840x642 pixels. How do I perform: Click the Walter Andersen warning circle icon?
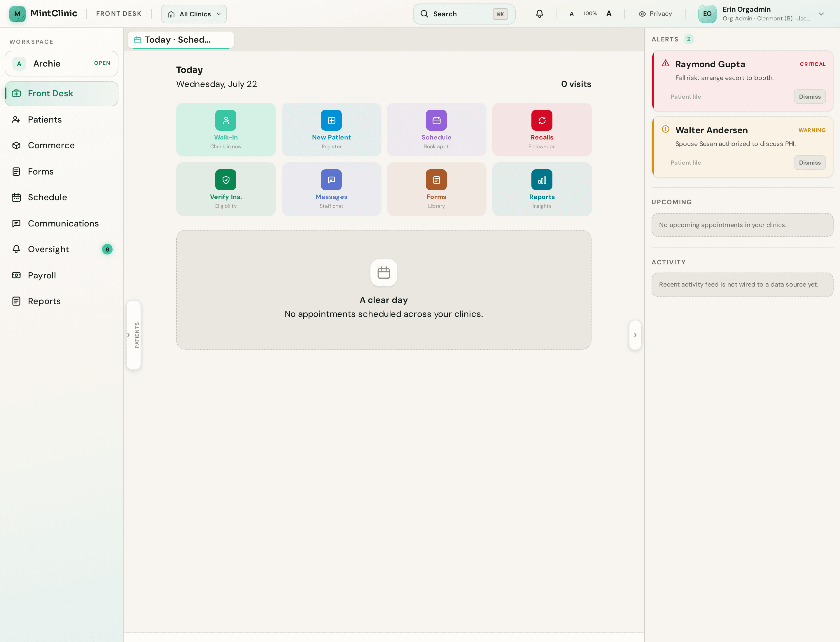coord(665,129)
